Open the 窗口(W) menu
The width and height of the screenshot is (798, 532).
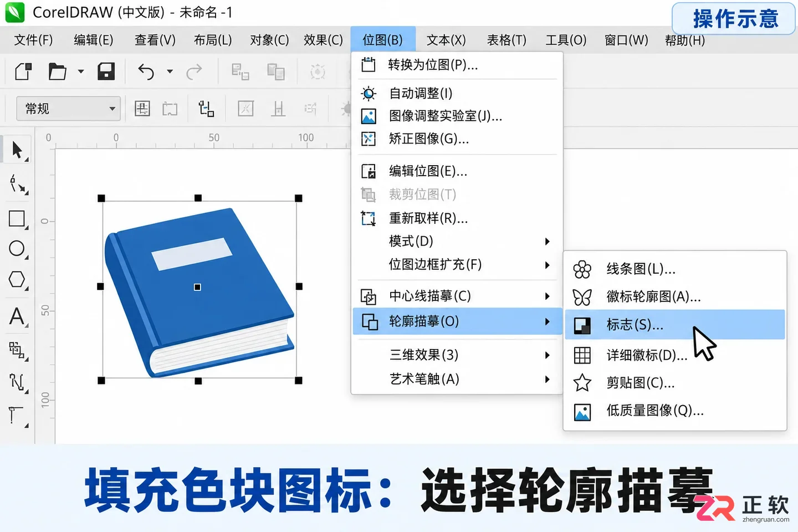(x=626, y=40)
